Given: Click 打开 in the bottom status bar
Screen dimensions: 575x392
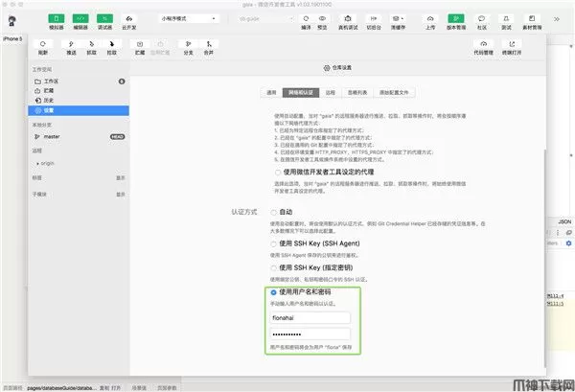Looking at the screenshot, I should click(x=116, y=388).
